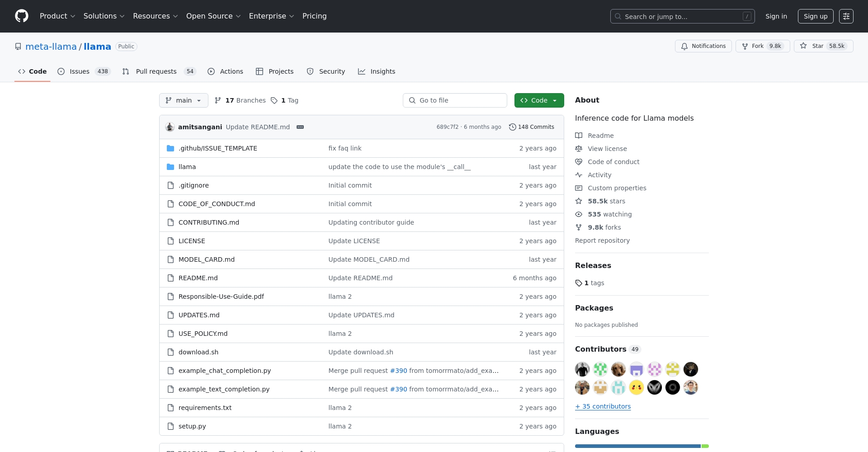
Task: Click the file icon for setup.py
Action: [x=170, y=426]
